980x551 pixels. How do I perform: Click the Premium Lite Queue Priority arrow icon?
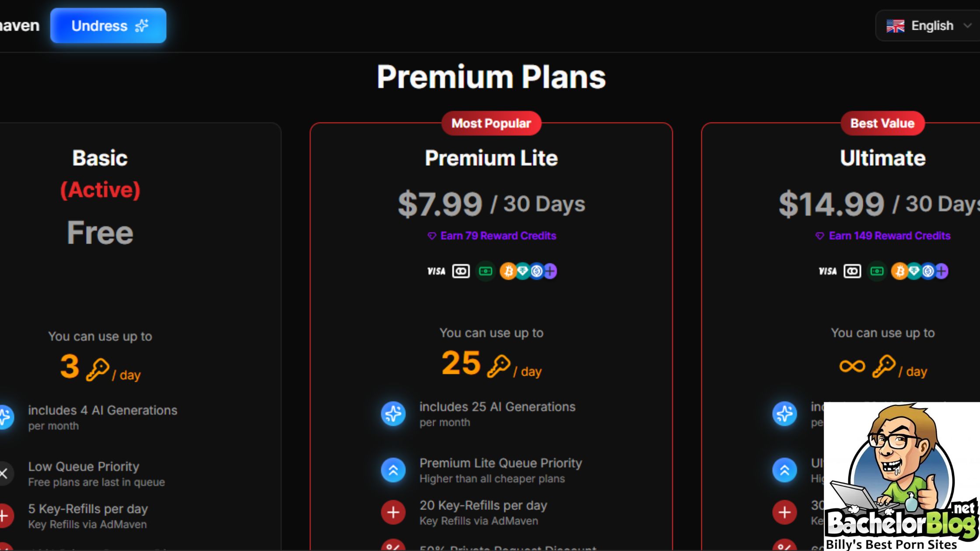[393, 470]
